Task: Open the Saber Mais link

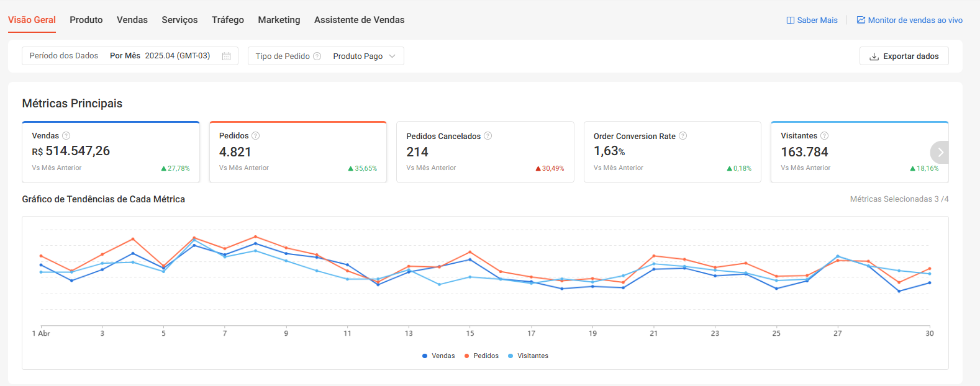Action: 812,20
